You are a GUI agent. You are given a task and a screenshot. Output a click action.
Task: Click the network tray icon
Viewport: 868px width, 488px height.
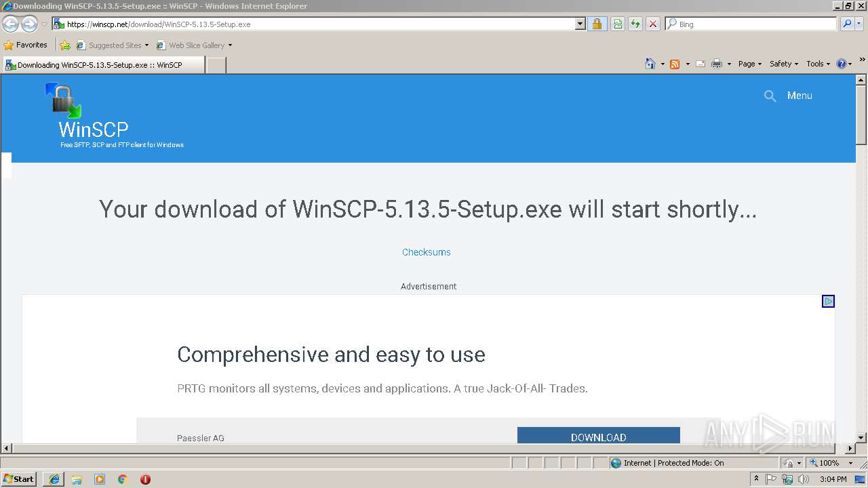click(787, 479)
